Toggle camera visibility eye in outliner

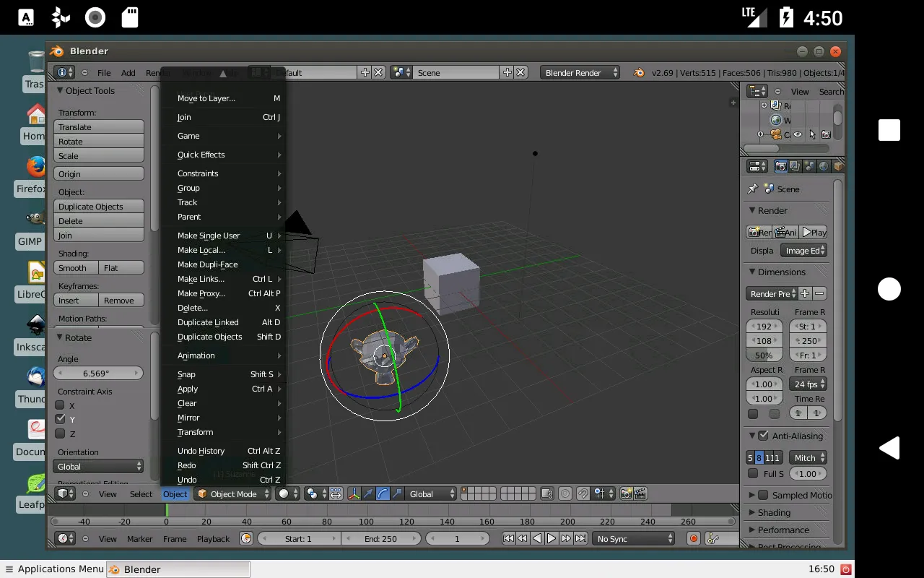pos(798,134)
